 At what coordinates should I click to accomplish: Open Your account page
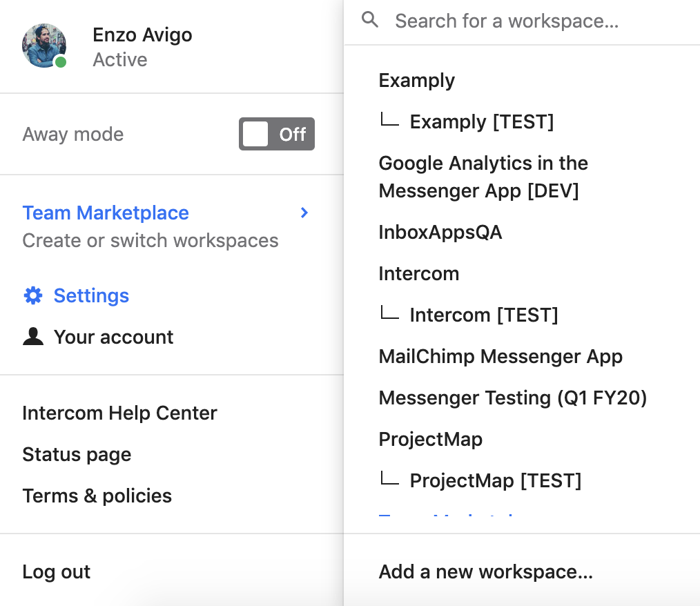click(113, 338)
